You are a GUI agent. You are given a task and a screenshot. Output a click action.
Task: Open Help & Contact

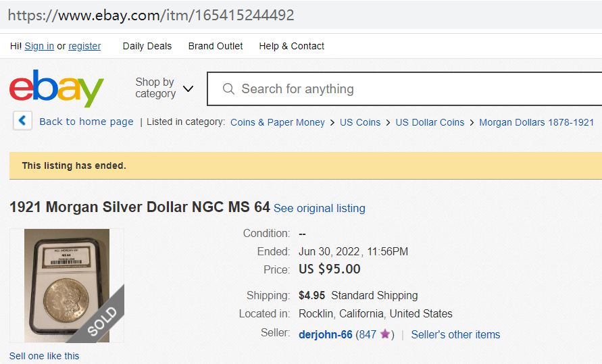click(x=292, y=46)
